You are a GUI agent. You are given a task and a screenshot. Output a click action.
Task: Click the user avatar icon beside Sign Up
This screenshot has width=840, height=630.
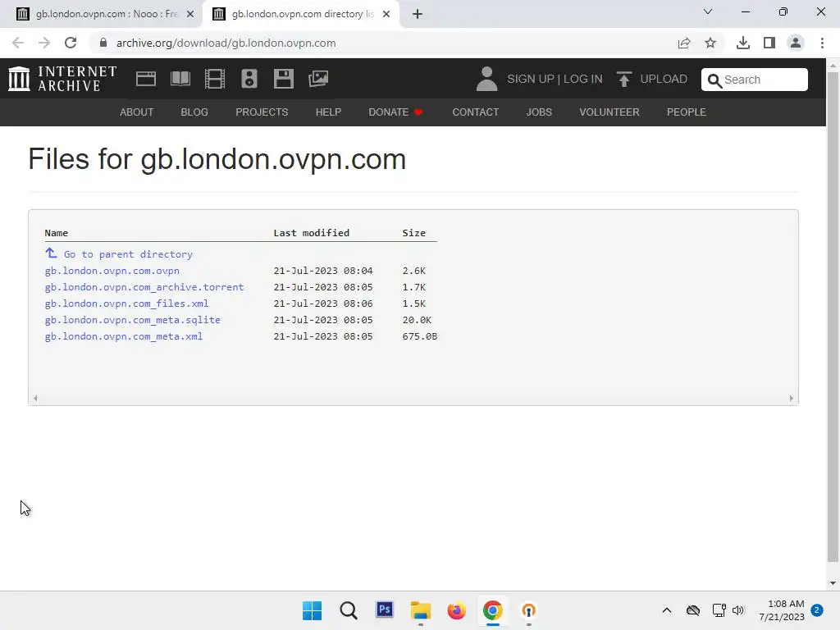[486, 79]
